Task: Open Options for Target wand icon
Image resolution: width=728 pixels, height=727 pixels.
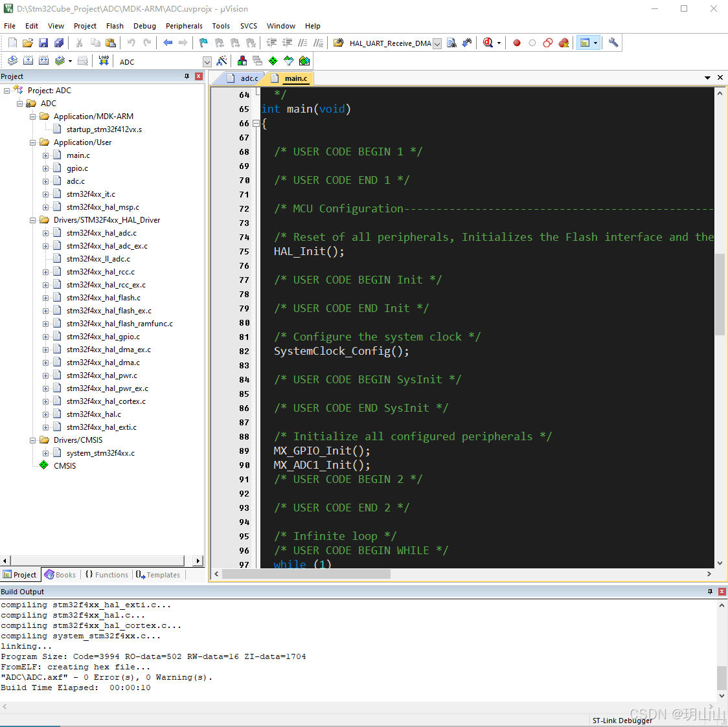Action: (222, 61)
